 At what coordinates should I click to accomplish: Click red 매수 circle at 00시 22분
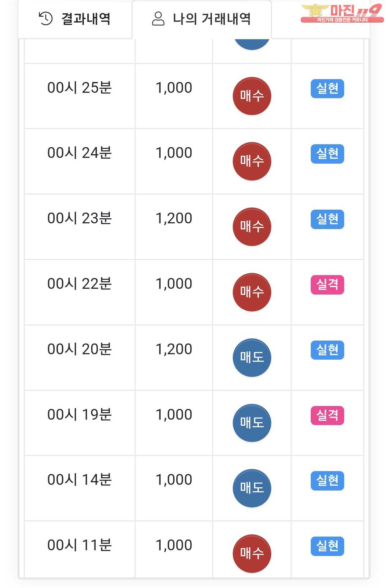click(252, 292)
